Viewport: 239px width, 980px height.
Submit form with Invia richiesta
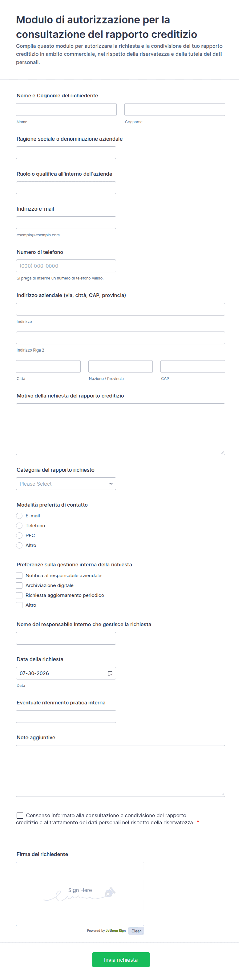pos(121,960)
